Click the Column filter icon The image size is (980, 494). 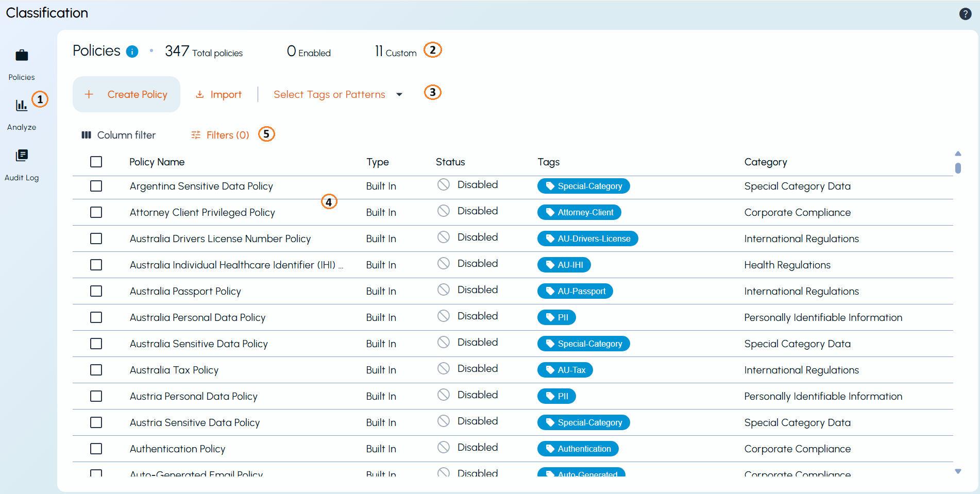[x=86, y=135]
